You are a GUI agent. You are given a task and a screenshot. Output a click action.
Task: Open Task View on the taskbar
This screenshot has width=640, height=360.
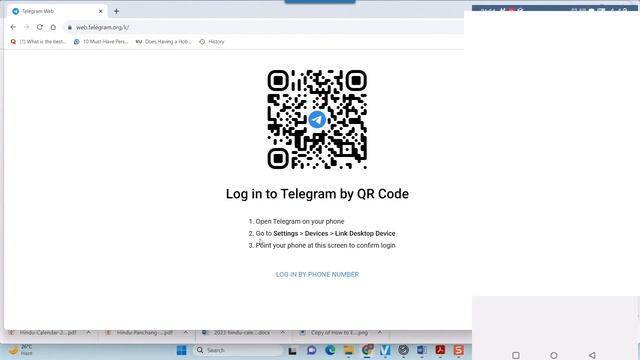[x=292, y=350]
